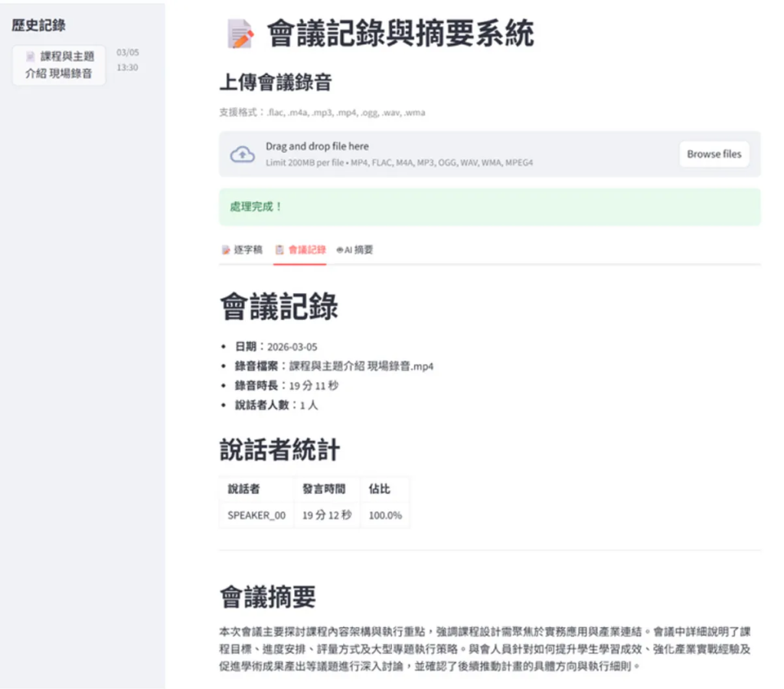This screenshot has width=784, height=689.
Task: Click the cloud upload icon
Action: click(x=243, y=154)
